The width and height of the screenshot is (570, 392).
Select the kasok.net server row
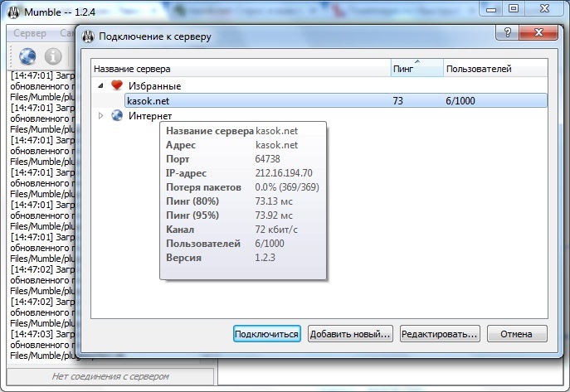335,100
